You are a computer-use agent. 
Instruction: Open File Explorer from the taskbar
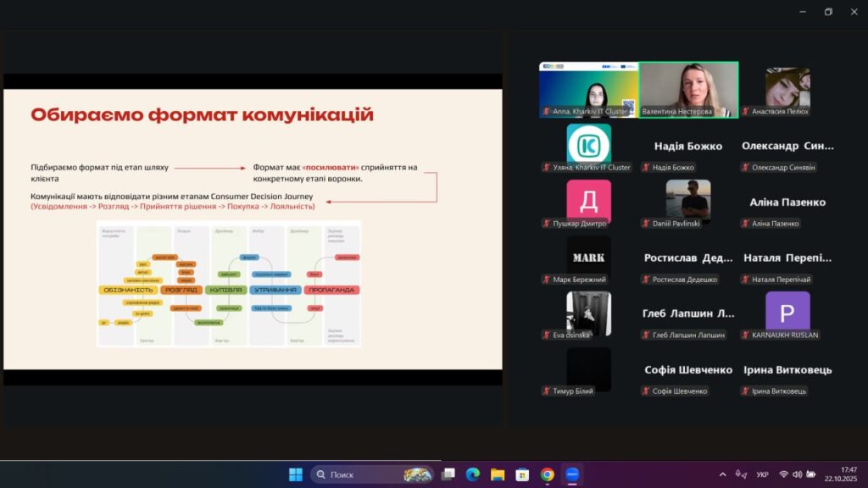click(498, 474)
